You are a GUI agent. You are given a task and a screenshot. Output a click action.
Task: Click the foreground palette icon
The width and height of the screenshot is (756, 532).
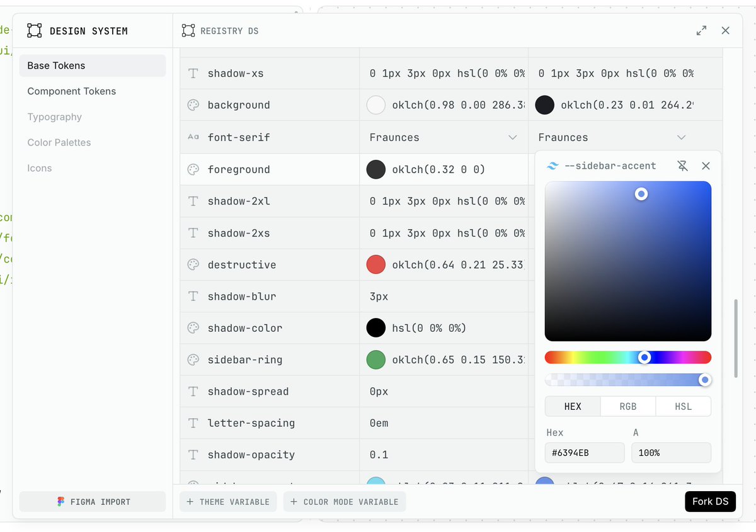tap(193, 169)
